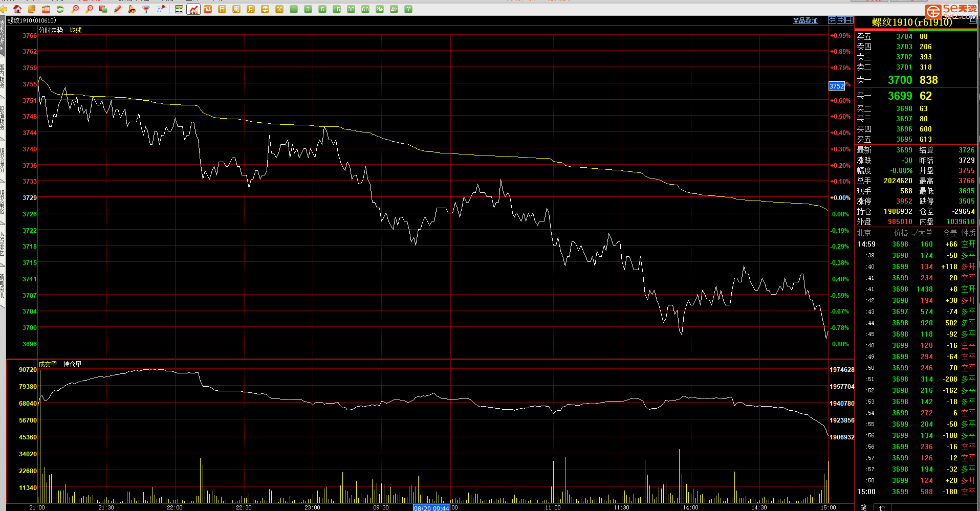Open the alert bell icon
Screen dimensions: 980x511
click(132, 9)
